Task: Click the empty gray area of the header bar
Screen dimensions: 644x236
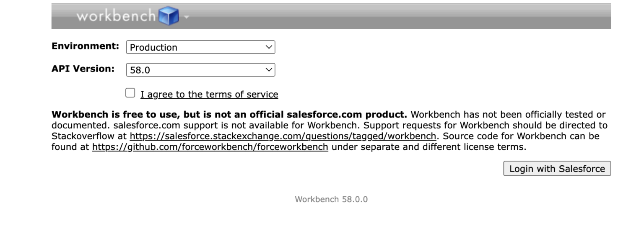Action: (x=398, y=17)
